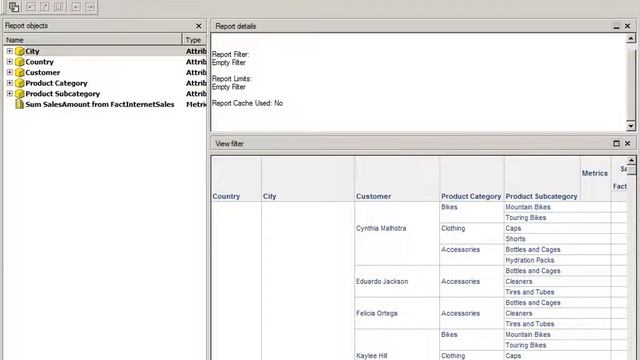
Task: Select the Sum SalesAmount from FactInternetSales metric
Action: coord(105,104)
